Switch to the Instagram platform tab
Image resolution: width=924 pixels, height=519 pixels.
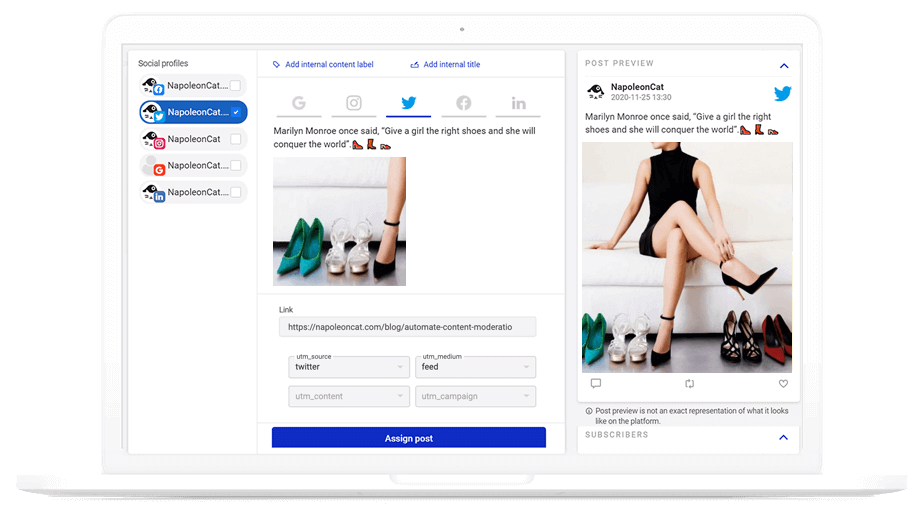353,103
